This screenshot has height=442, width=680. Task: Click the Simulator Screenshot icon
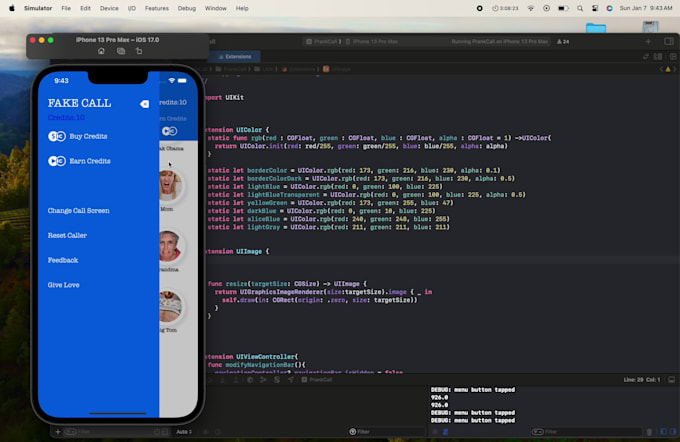click(121, 51)
